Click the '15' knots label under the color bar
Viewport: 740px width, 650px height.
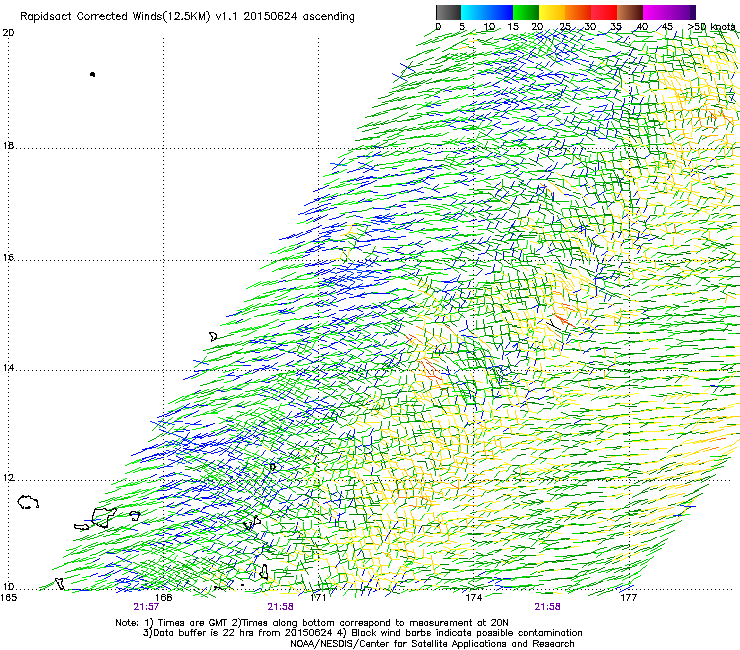[x=513, y=27]
